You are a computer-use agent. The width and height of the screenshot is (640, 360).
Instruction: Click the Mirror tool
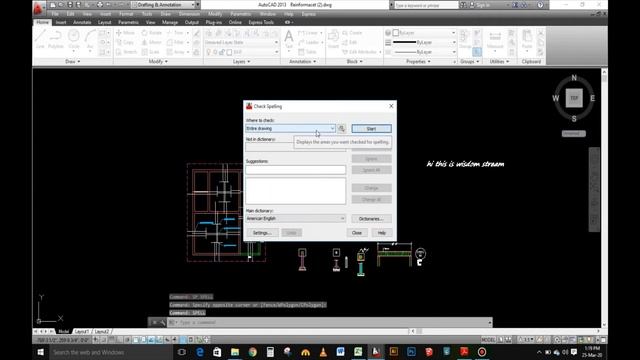(151, 42)
